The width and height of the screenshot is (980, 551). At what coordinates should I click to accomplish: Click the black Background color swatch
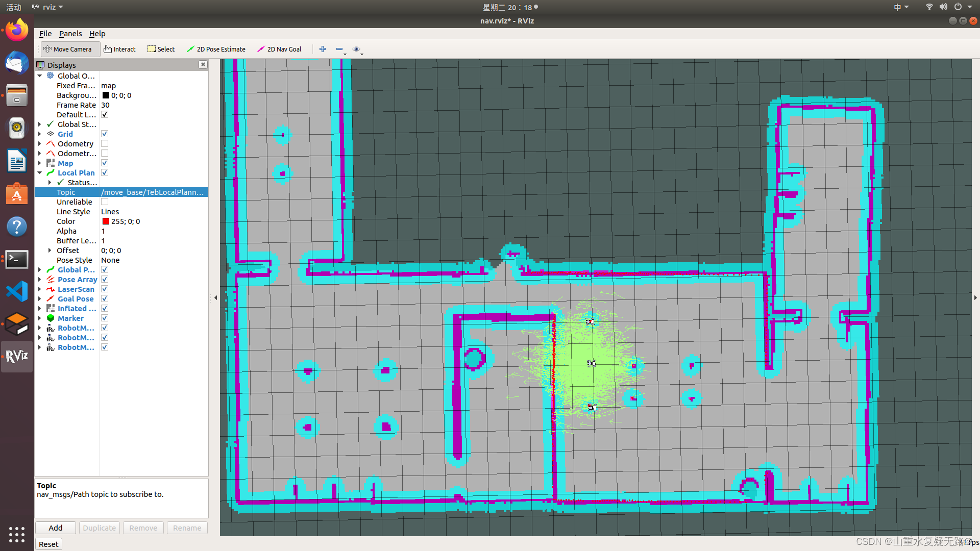click(x=106, y=95)
